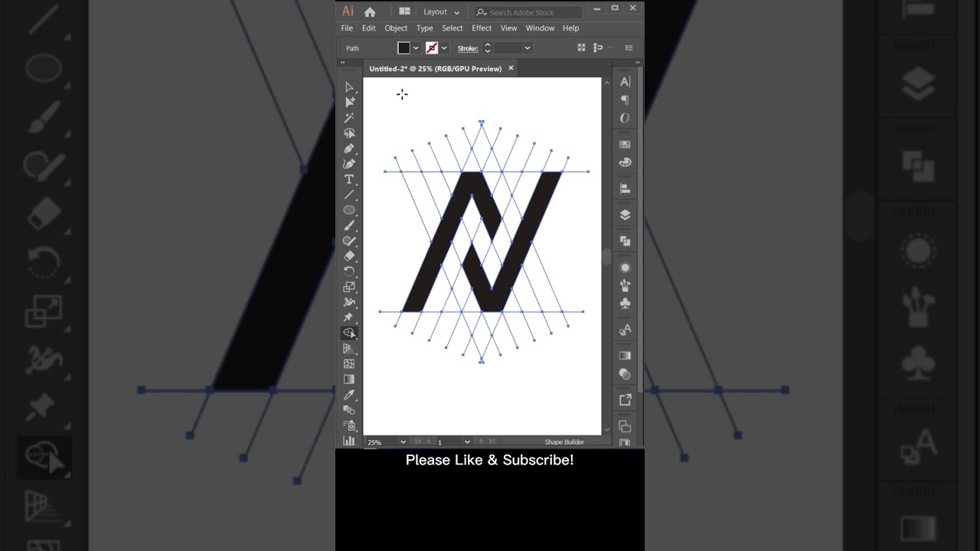The width and height of the screenshot is (980, 551).
Task: Select the Symbol Sprayer tool
Action: click(x=349, y=425)
